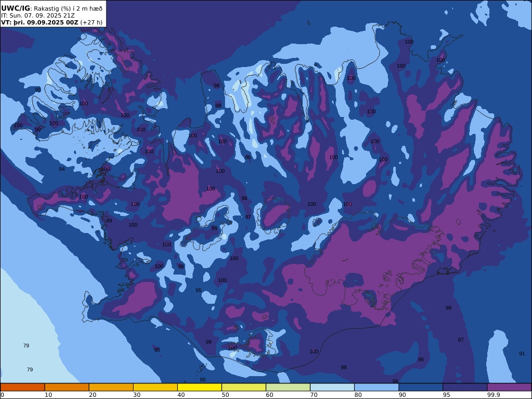The height and width of the screenshot is (399, 532).
Task: Click the "94" humidity value on the map
Action: (62, 169)
